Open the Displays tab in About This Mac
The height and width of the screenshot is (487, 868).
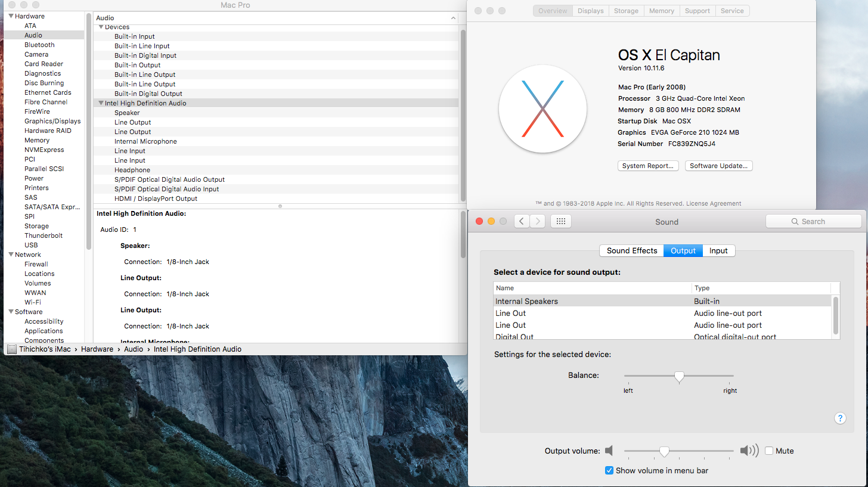(x=590, y=11)
